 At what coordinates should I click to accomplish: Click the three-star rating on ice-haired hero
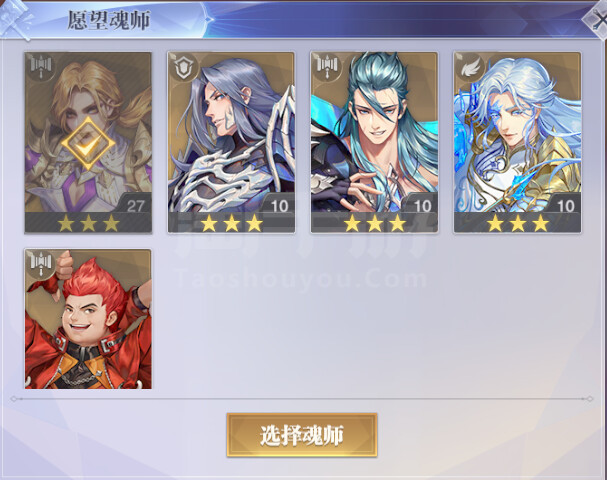518,223
